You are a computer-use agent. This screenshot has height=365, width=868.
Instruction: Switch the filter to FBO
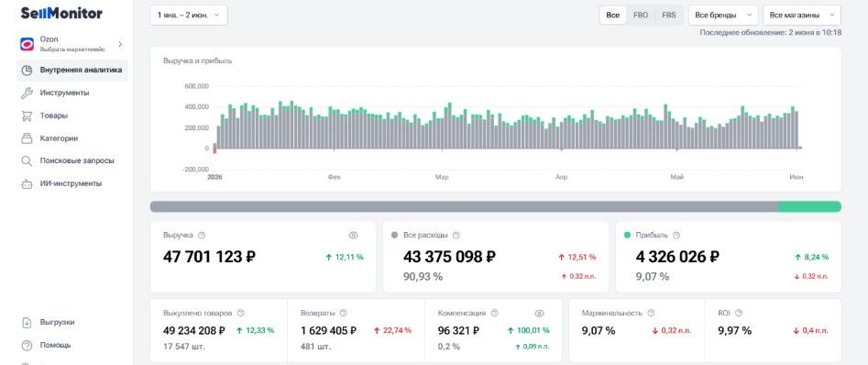(641, 16)
